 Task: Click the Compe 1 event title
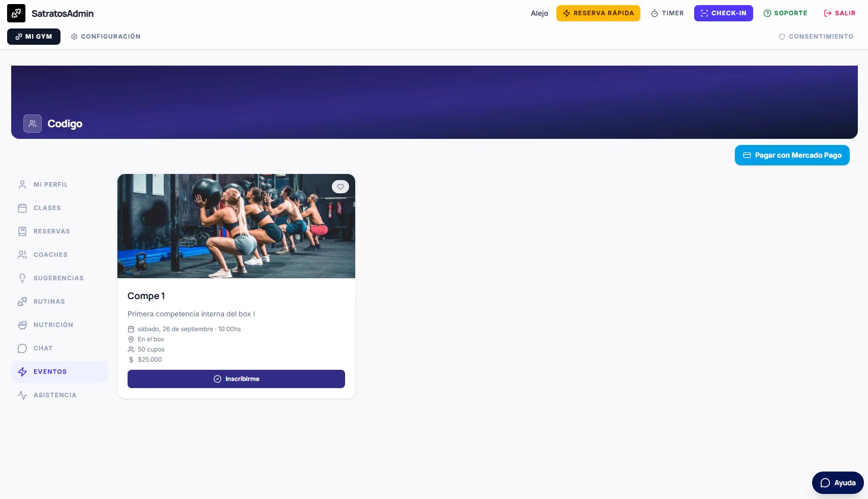click(146, 296)
